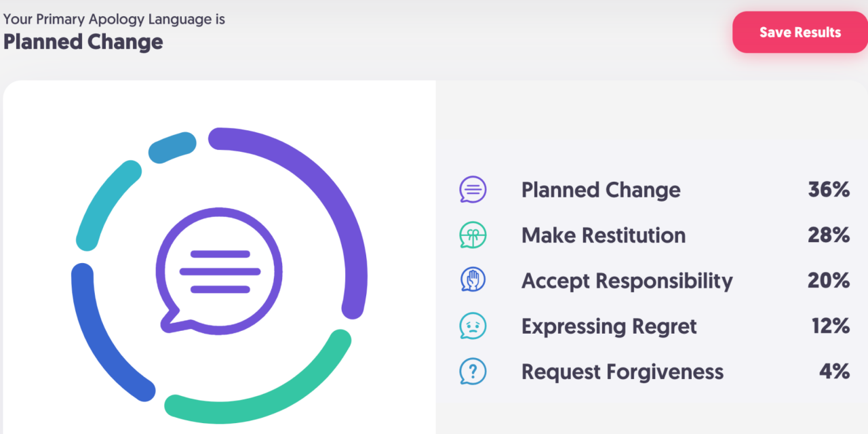Click the Make Restitution gift icon

473,235
